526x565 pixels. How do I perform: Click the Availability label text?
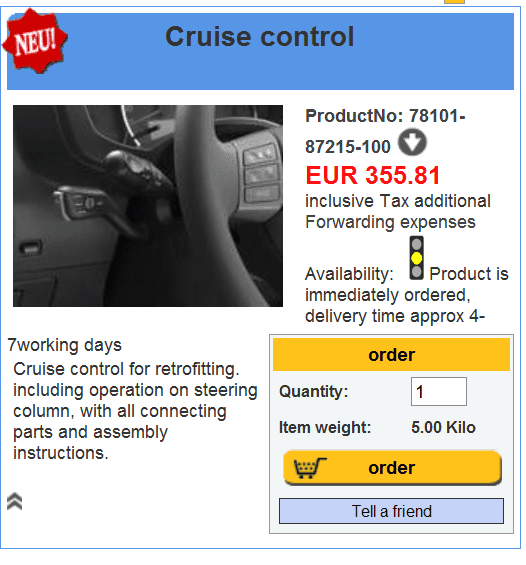coord(349,274)
